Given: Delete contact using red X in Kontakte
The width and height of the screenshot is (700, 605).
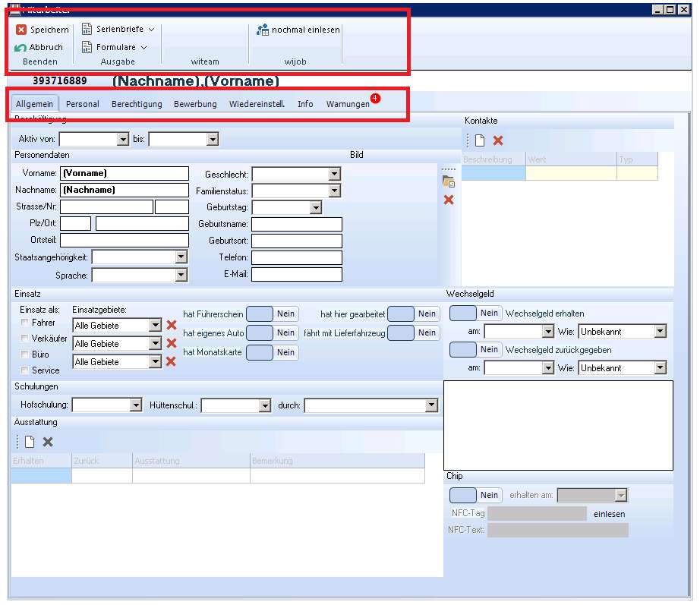Looking at the screenshot, I should point(498,140).
